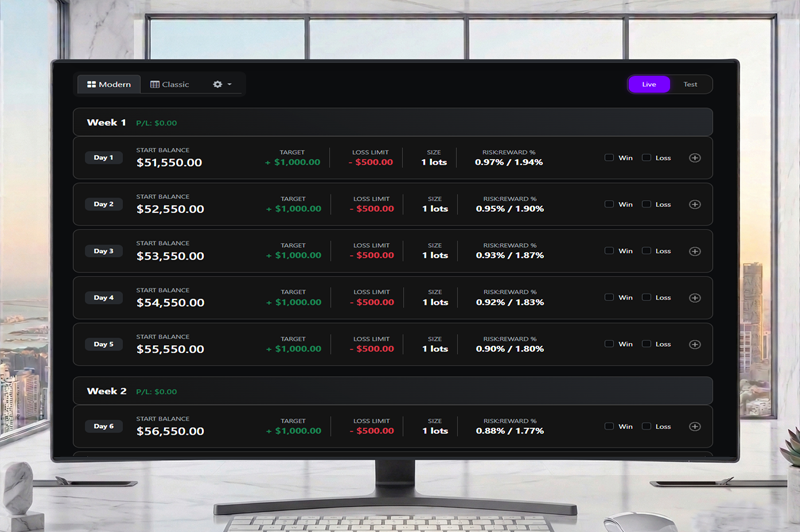Click the 0.90% / 1.80% risk:reward value
This screenshot has height=532, width=800.
510,349
